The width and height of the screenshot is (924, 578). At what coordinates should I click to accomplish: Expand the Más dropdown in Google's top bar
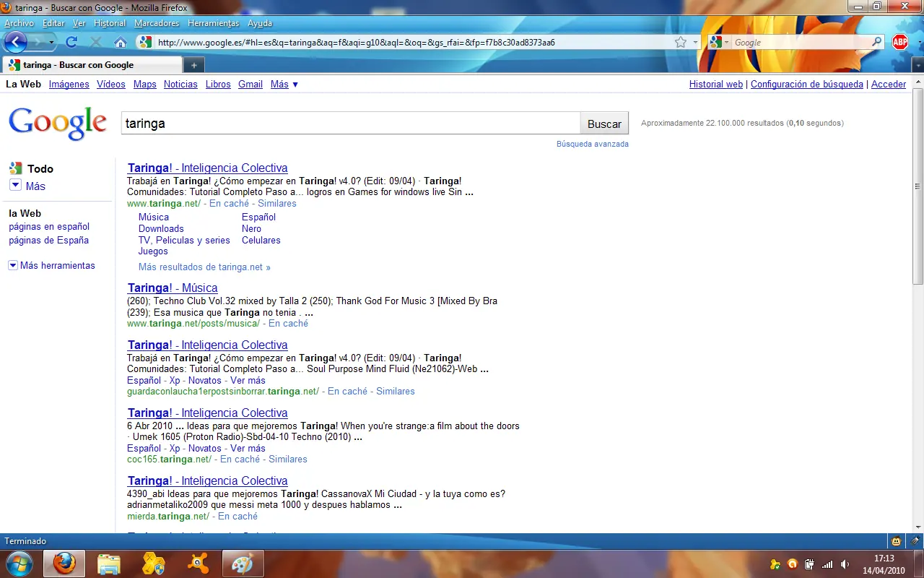coord(284,85)
